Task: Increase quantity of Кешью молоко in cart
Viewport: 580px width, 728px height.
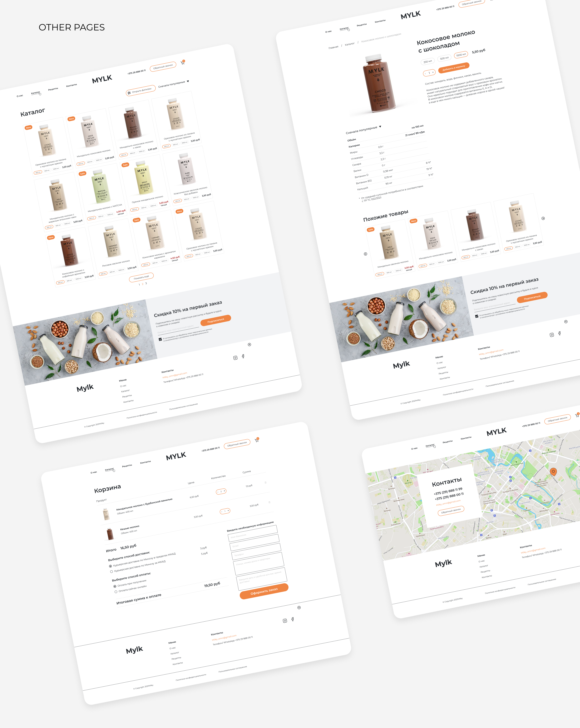Action: (x=228, y=510)
